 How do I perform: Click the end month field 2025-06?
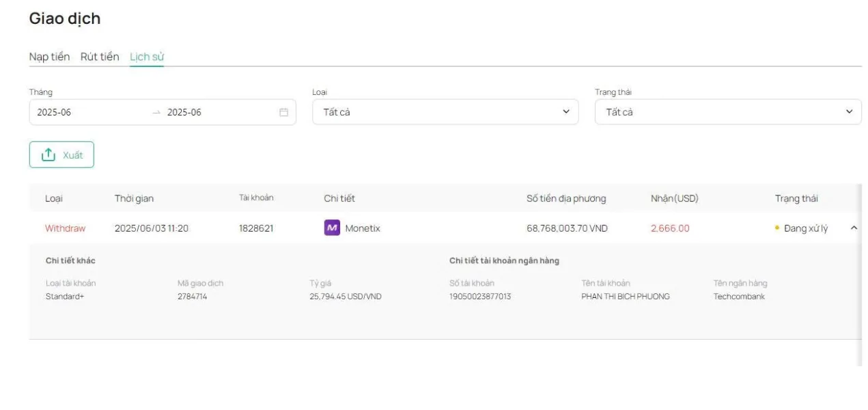184,112
